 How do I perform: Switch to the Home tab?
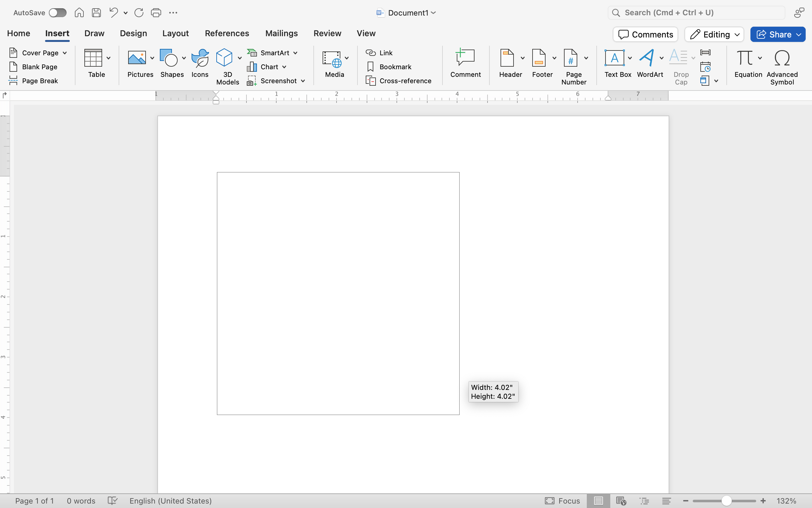tap(18, 33)
